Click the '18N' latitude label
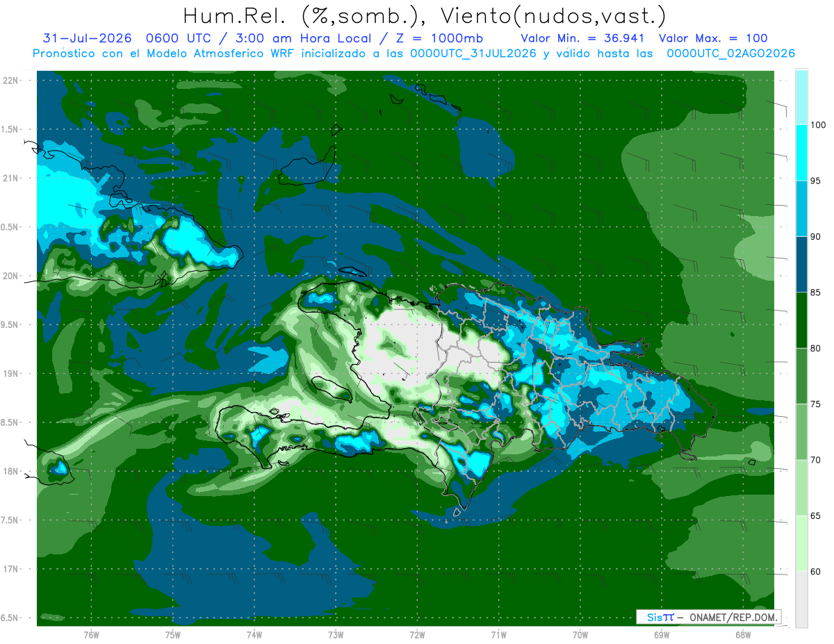Screen dimensions: 834x644 [11, 472]
